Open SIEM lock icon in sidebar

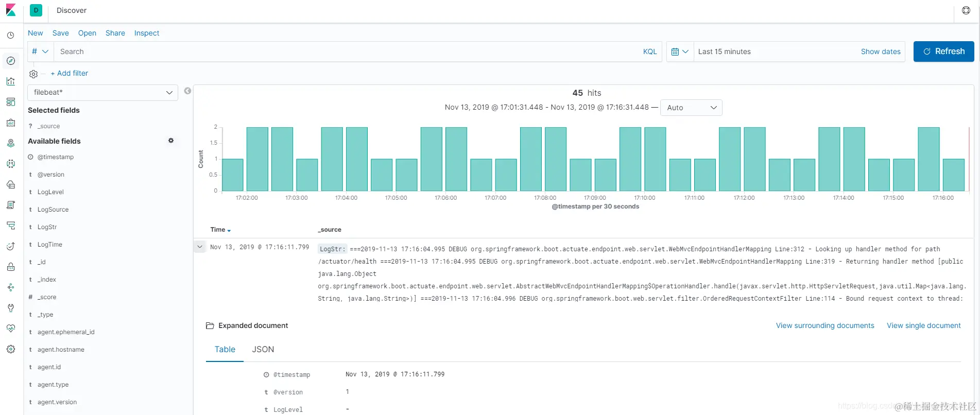11,267
